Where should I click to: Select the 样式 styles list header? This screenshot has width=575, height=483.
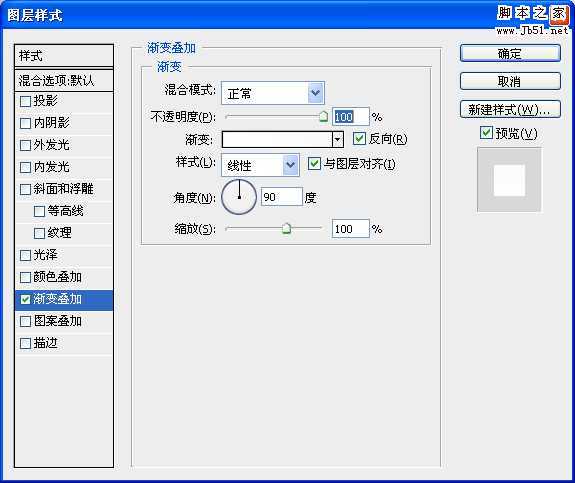tap(64, 56)
